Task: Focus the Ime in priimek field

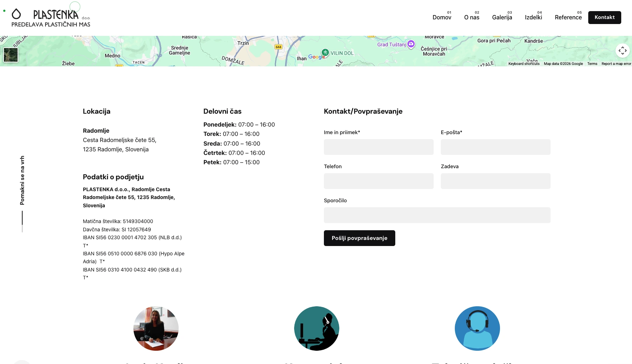Action: point(379,147)
